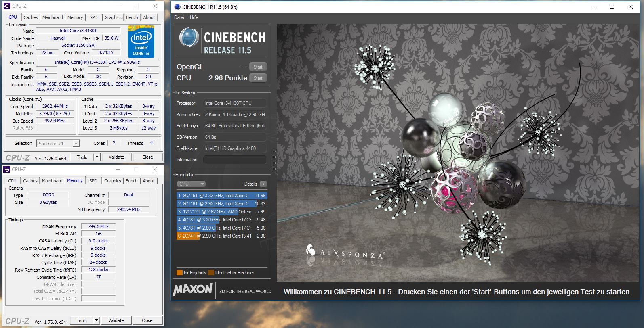The height and width of the screenshot is (328, 644).
Task: Click the rendered spheres image in Cinebench
Action: tap(458, 153)
